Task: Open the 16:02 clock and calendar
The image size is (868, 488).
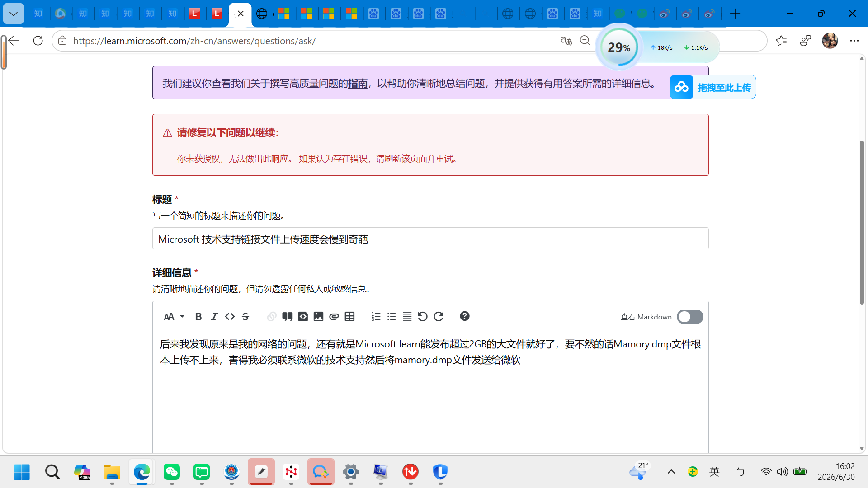Action: [836, 472]
